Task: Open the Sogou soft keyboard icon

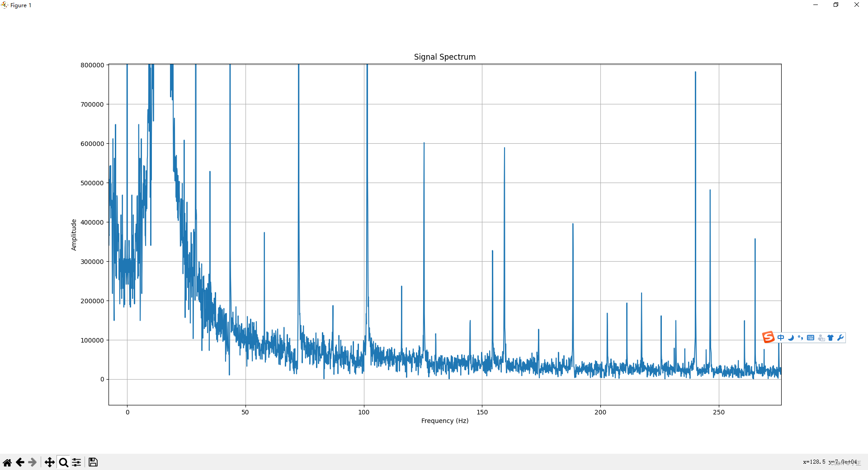Action: coord(811,338)
